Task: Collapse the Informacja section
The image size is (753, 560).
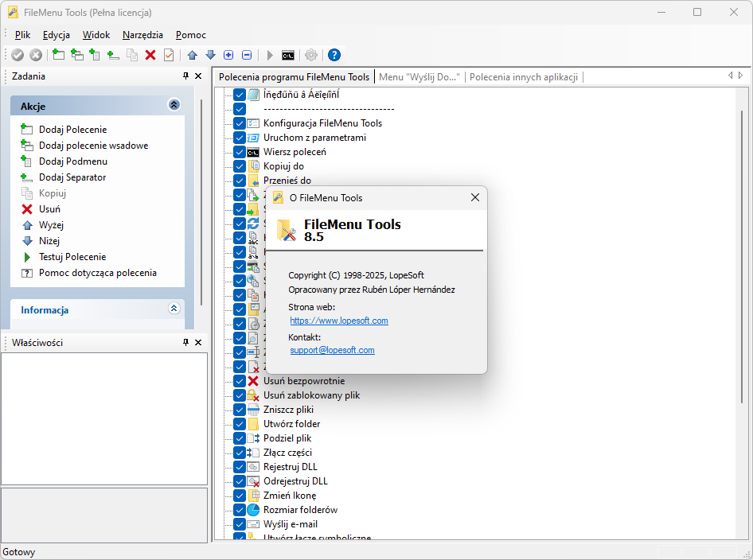Action: click(174, 308)
